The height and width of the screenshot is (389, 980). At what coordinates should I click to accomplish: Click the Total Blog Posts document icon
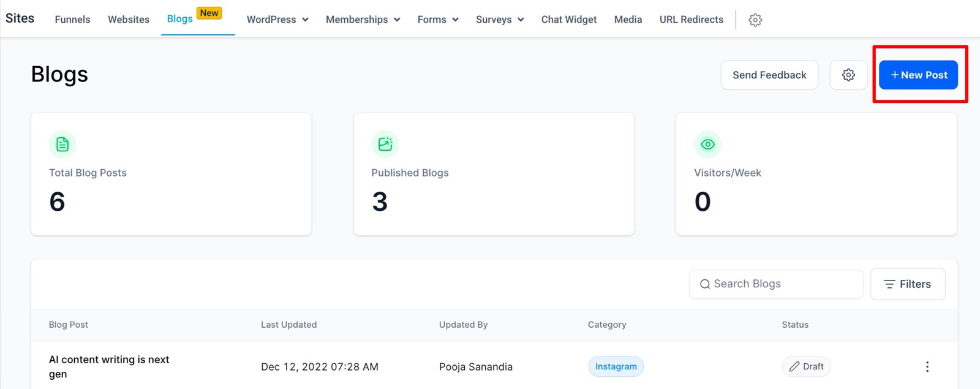62,145
